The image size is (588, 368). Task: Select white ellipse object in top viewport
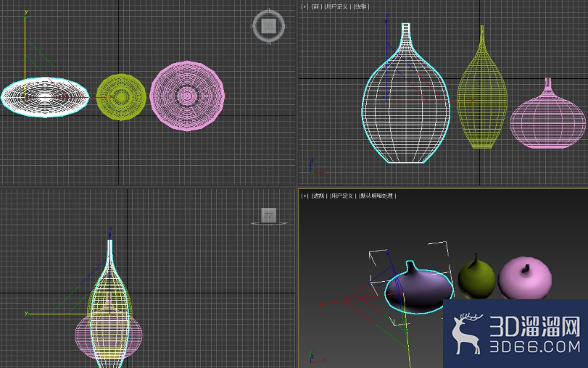[45, 97]
